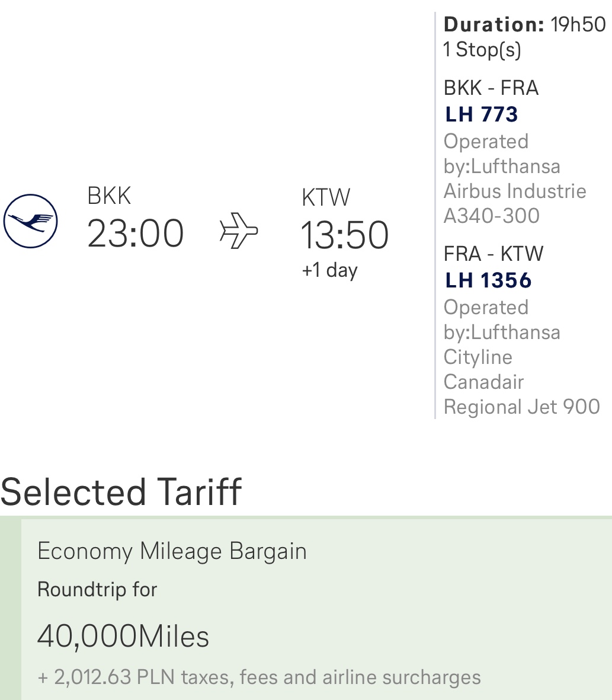The image size is (612, 700).
Task: Click the Selected Tariff heading
Action: [x=121, y=492]
